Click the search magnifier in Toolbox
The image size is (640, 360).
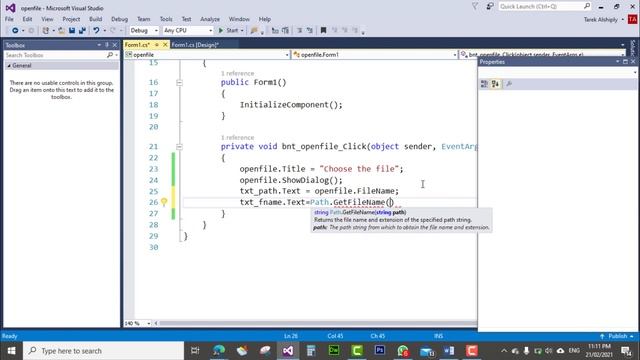[x=110, y=55]
